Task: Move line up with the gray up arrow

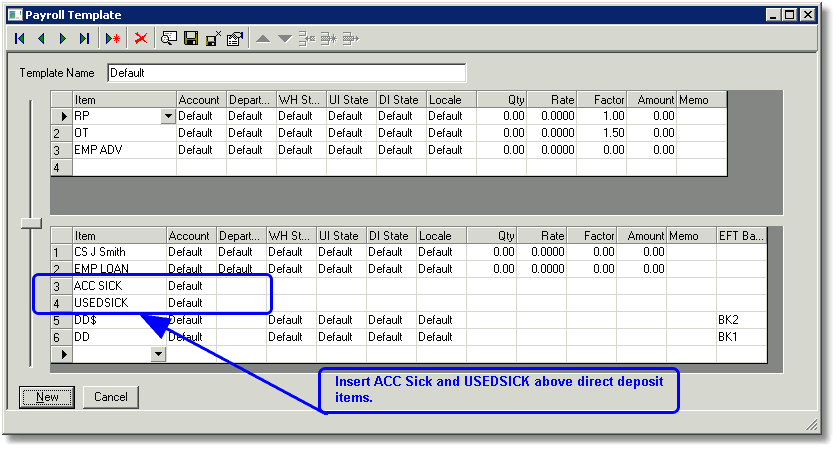Action: (x=263, y=39)
